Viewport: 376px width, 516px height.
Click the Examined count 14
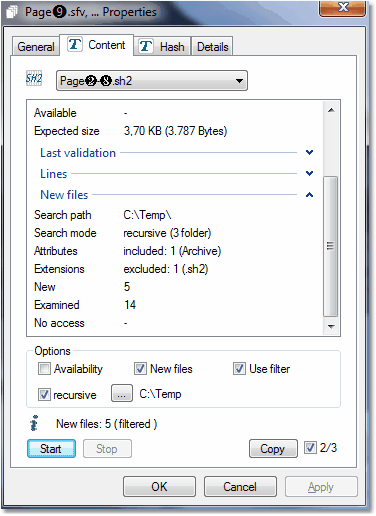click(x=130, y=305)
